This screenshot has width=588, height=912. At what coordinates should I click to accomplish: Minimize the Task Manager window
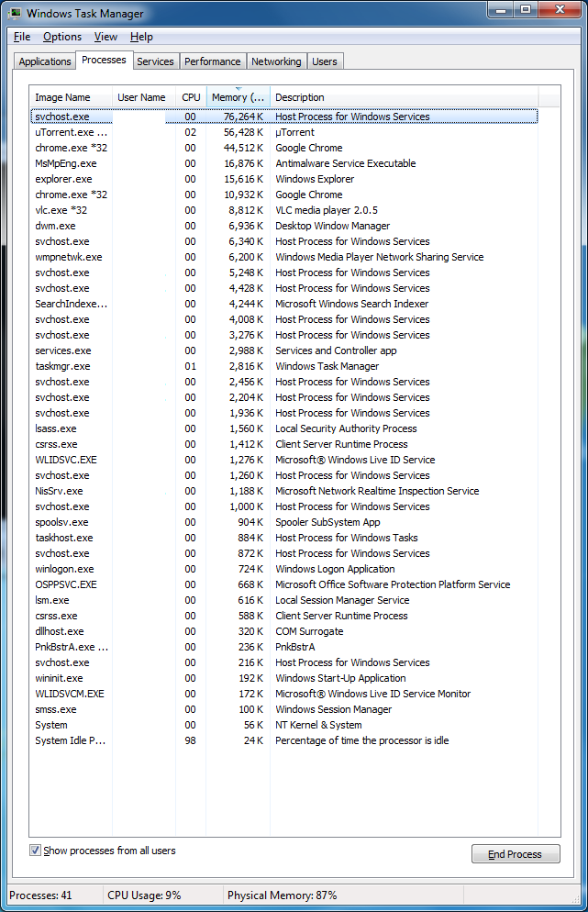501,10
